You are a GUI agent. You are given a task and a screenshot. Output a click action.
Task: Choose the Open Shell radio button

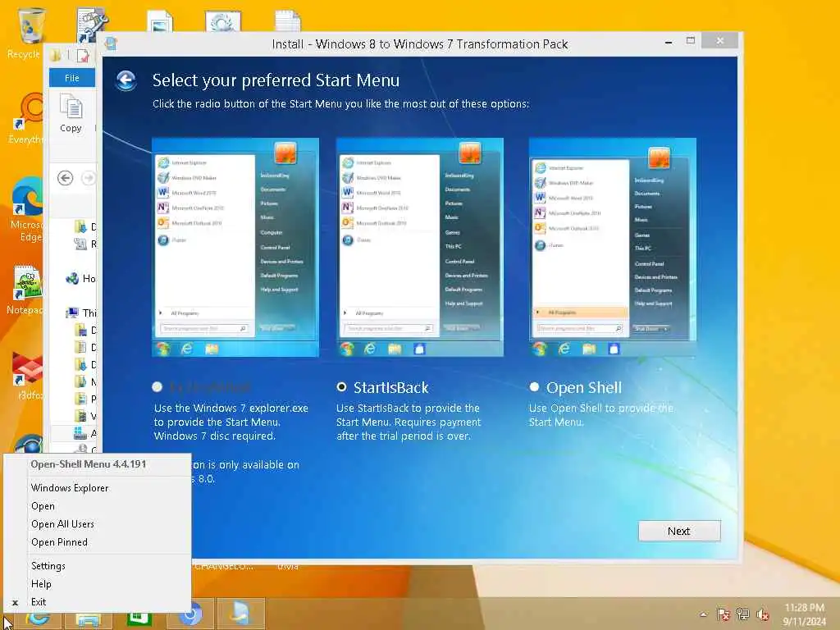[x=534, y=387]
